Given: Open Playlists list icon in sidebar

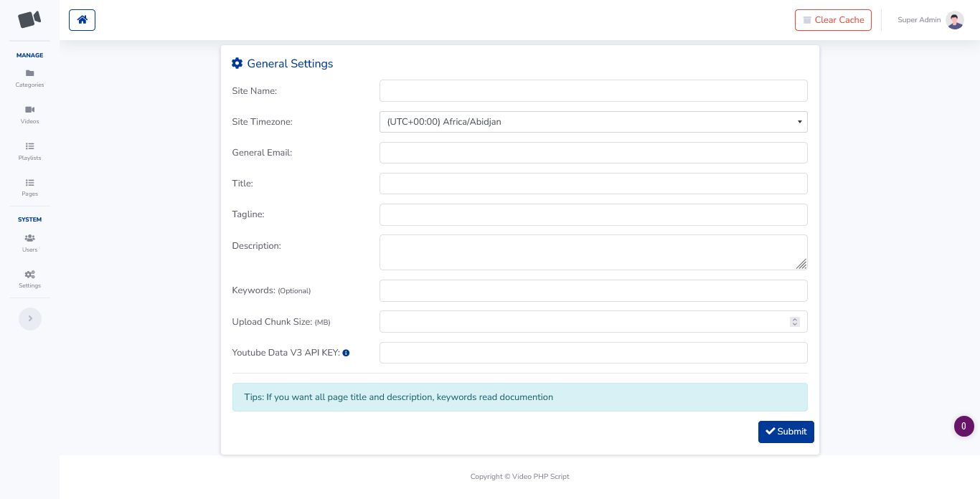Looking at the screenshot, I should pos(29,146).
